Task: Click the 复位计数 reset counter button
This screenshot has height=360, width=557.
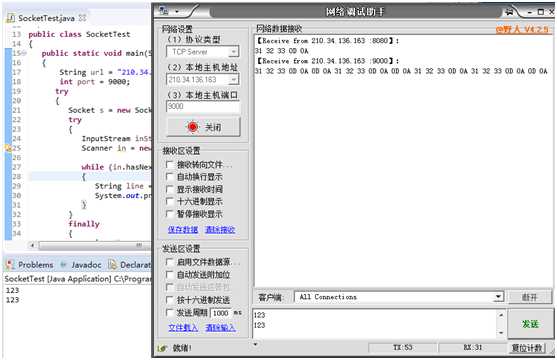Action: click(528, 348)
